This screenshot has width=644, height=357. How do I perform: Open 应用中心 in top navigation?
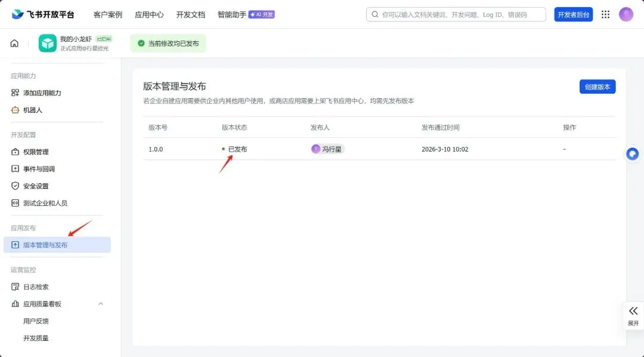(149, 14)
